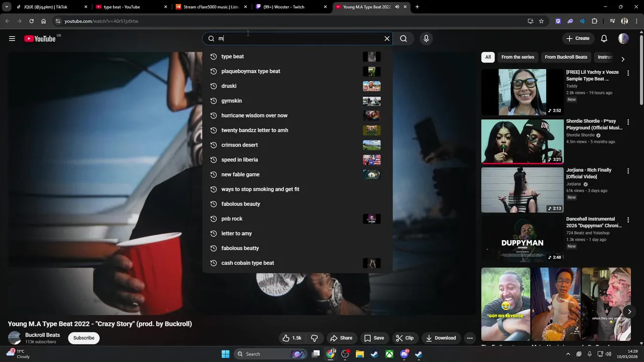Screen dimensions: 644x362
Task: Switch to SoundCloud cFlare5000 tab
Action: (211, 7)
